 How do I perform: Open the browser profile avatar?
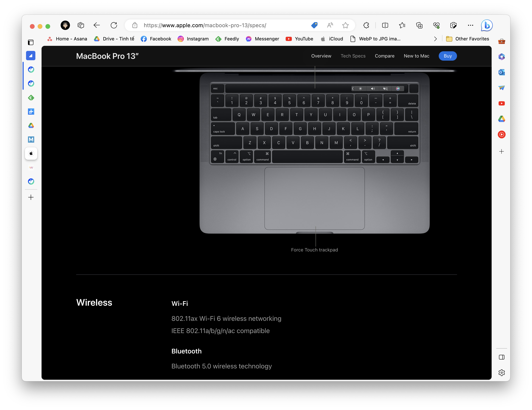[x=65, y=25]
